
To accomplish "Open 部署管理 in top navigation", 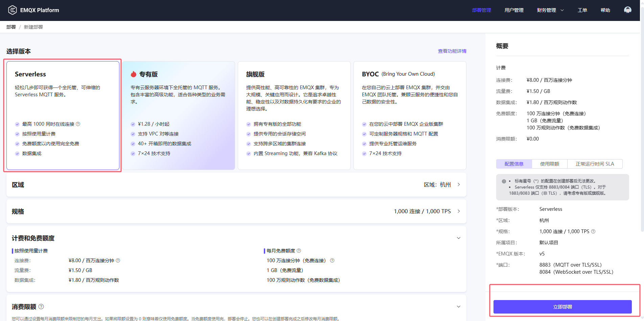I will (x=481, y=10).
